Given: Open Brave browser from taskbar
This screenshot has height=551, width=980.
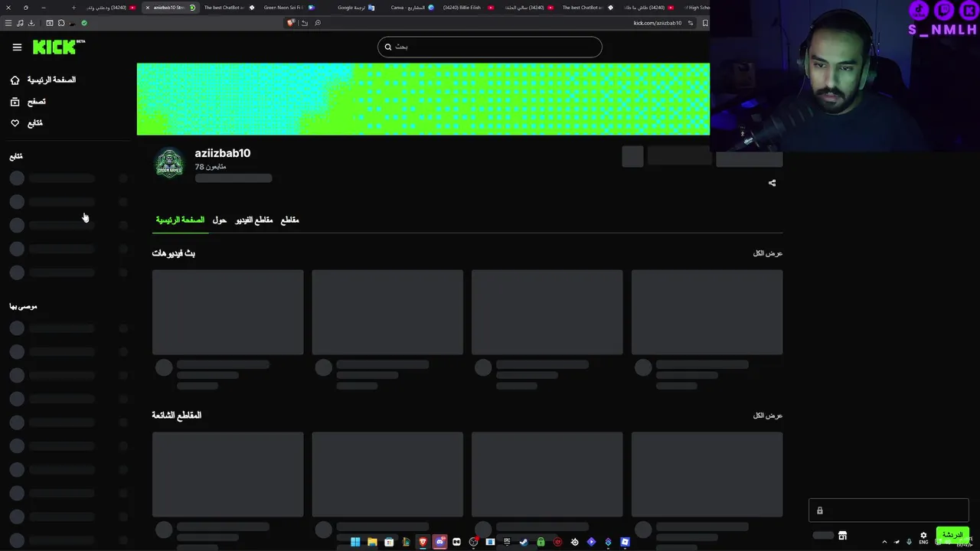Looking at the screenshot, I should point(423,542).
